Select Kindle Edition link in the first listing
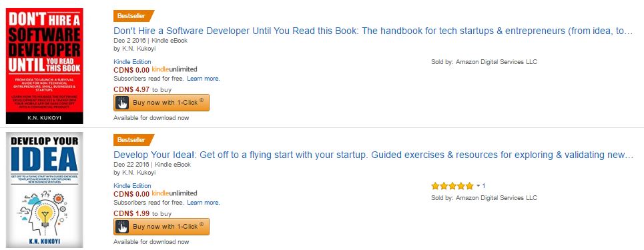This screenshot has width=644, height=250. [x=132, y=62]
